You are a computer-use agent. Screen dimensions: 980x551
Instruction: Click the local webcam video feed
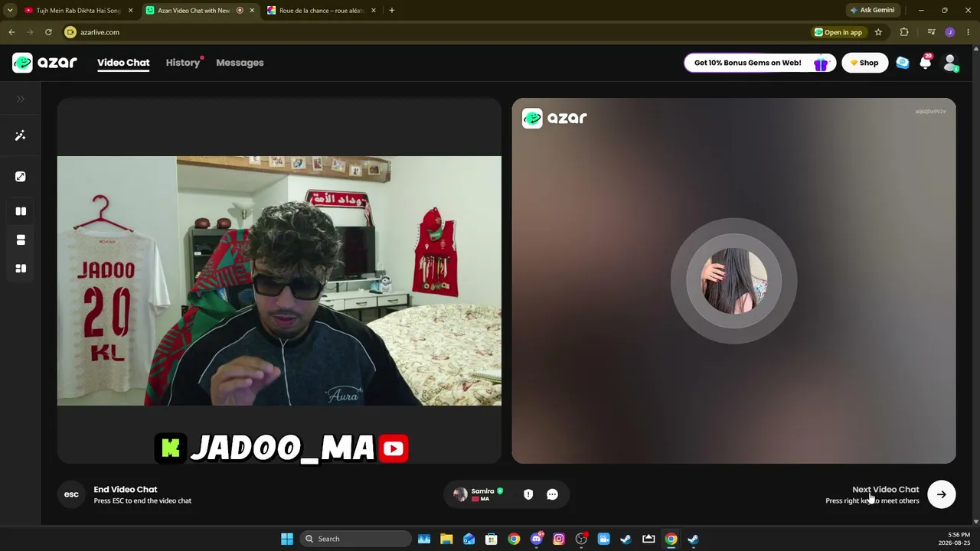[279, 281]
